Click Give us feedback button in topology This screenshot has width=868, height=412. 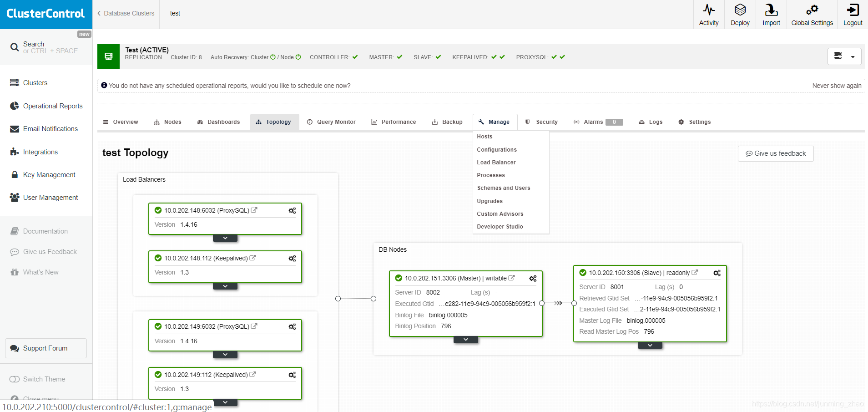click(x=776, y=153)
